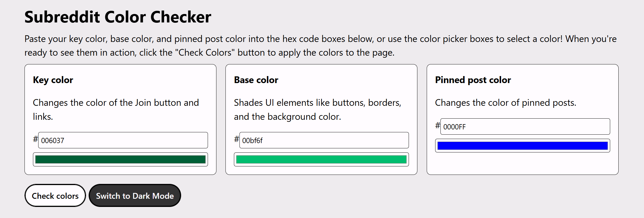Switch to Dark Mode
This screenshot has height=218, width=644.
135,196
